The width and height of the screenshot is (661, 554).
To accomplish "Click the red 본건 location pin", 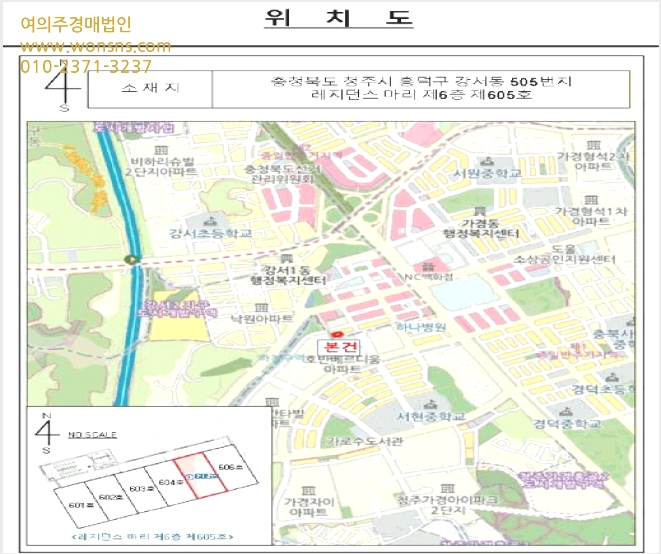I will pyautogui.click(x=338, y=334).
